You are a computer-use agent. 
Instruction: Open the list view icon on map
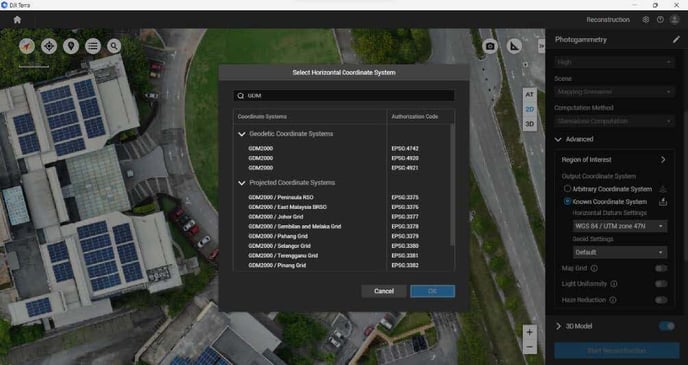[93, 46]
